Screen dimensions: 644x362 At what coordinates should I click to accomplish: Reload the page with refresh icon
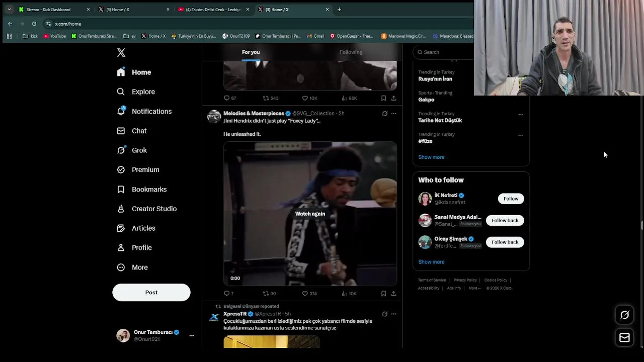(34, 24)
